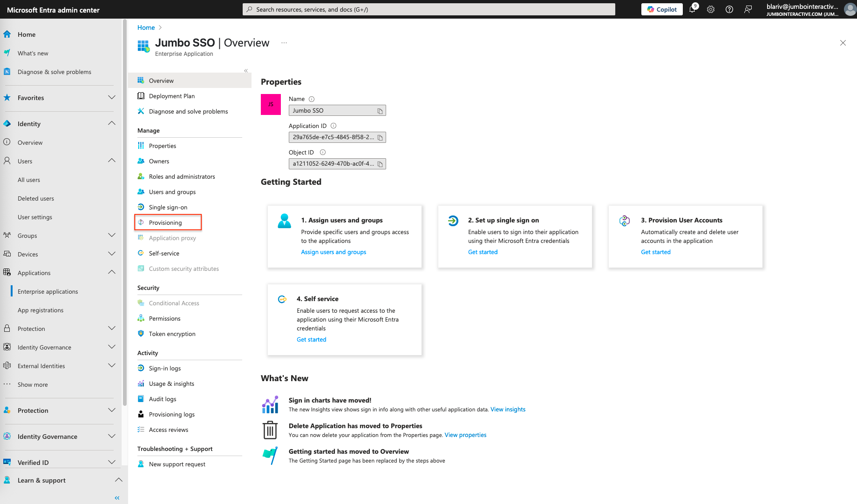This screenshot has height=504, width=857.
Task: Collapse the Users submenu chevron
Action: coord(112,161)
